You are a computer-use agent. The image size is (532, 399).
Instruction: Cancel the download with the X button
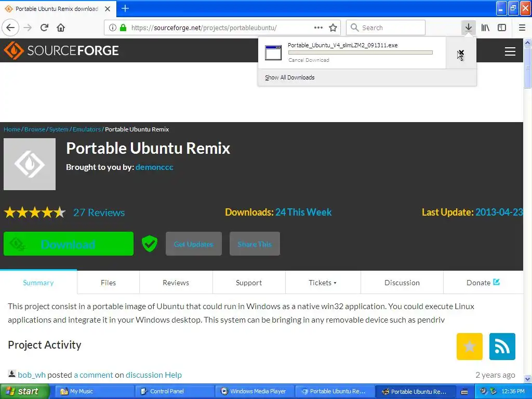(460, 53)
